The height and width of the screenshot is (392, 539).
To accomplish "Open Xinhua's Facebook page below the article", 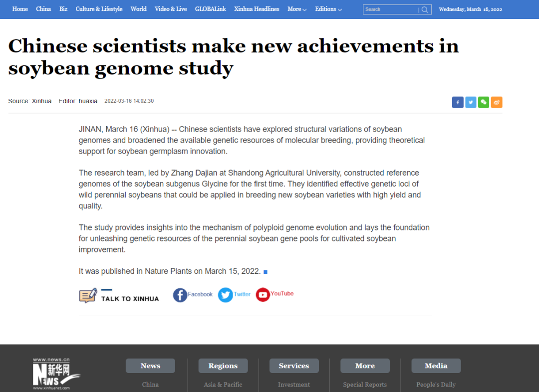I will [x=193, y=295].
